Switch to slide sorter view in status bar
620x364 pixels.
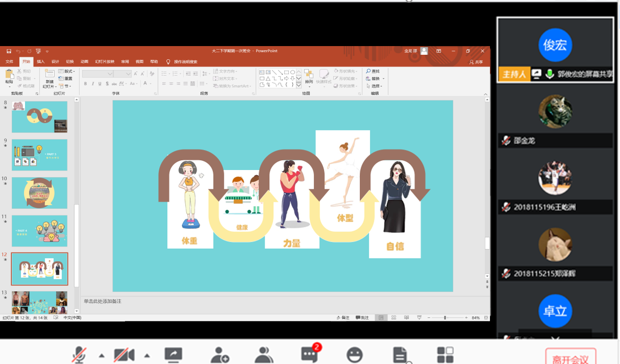point(394,318)
